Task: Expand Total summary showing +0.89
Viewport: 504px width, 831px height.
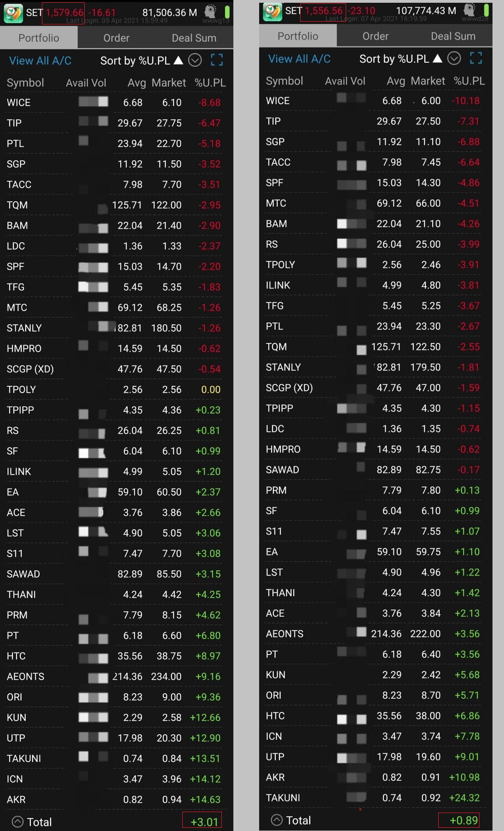Action: coord(277,820)
